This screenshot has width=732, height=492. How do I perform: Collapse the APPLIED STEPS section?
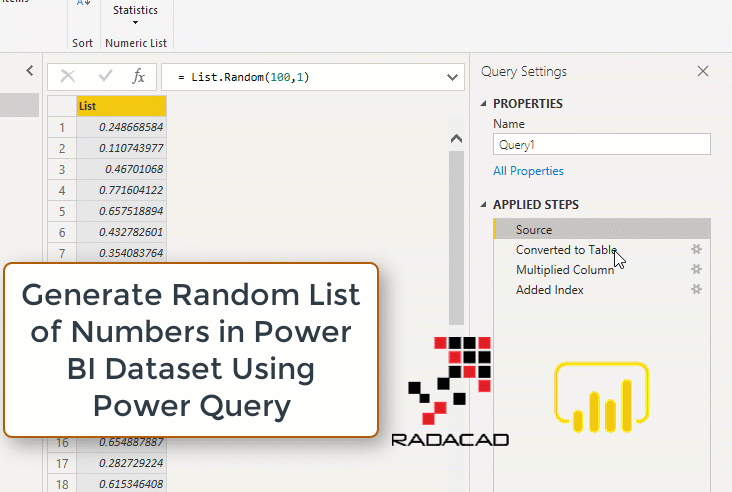tap(484, 205)
